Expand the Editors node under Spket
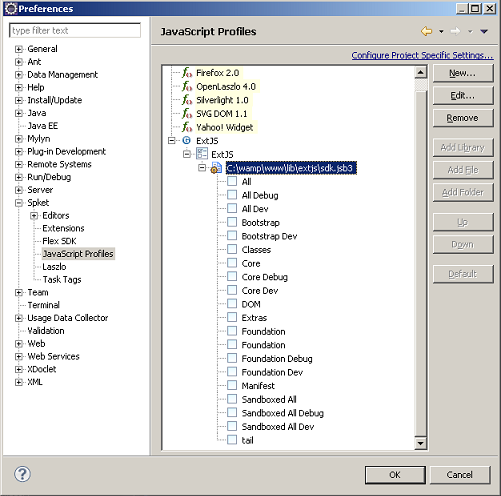The image size is (501, 496). click(x=34, y=216)
